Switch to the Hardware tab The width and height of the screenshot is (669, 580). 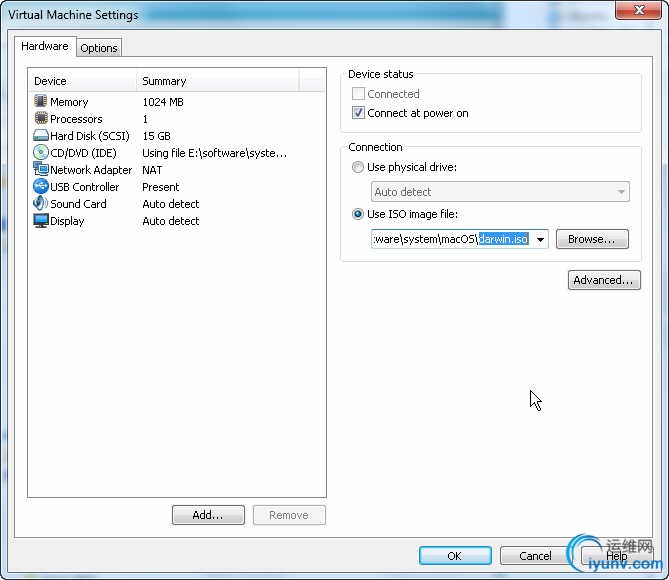click(45, 46)
